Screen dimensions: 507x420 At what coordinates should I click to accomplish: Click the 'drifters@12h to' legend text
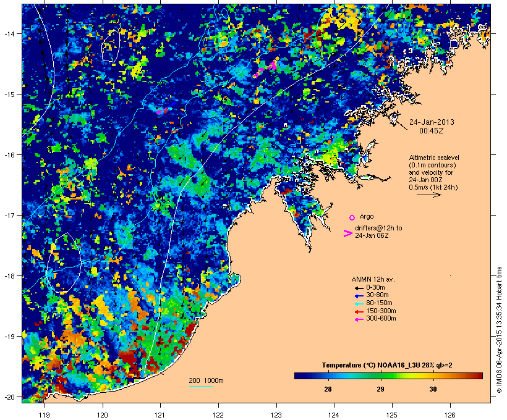(x=378, y=228)
